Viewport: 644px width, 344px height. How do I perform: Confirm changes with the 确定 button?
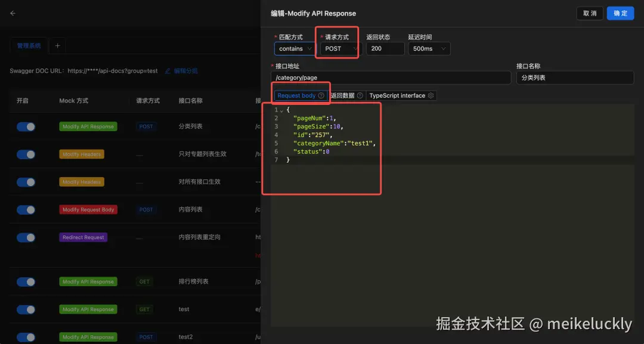click(x=620, y=13)
